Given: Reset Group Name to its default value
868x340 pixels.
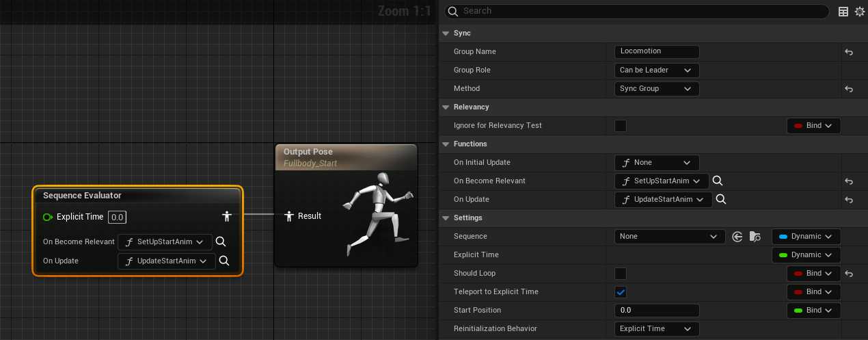Looking at the screenshot, I should (x=848, y=52).
